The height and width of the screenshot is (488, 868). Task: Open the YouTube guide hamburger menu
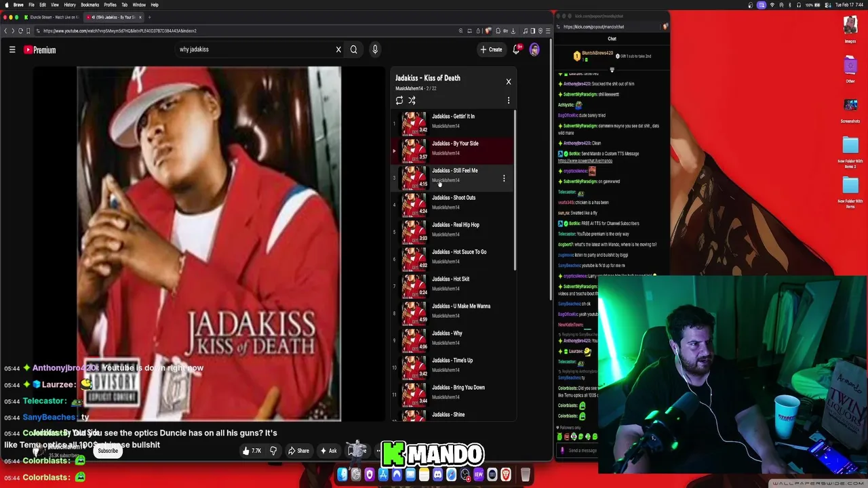pos(12,49)
